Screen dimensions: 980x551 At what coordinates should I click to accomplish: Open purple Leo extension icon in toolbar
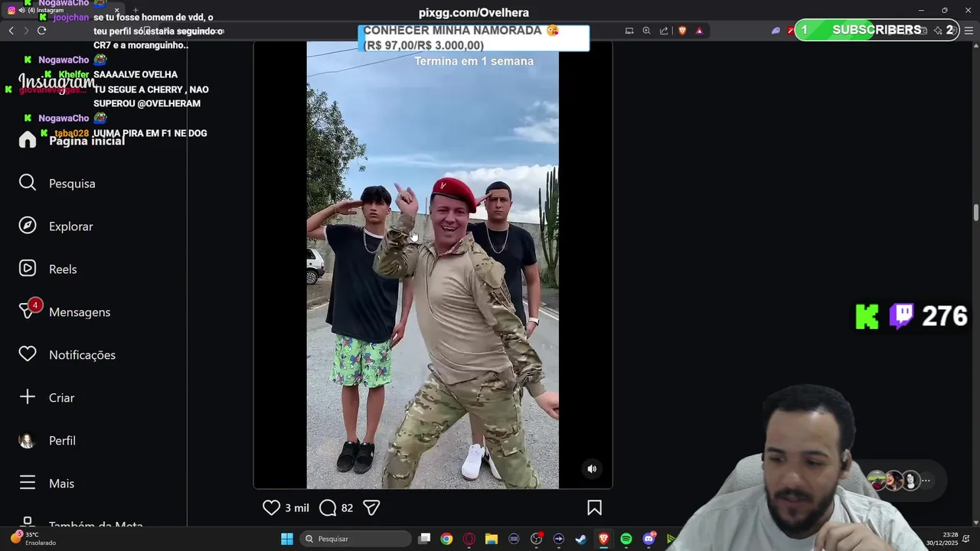[776, 31]
